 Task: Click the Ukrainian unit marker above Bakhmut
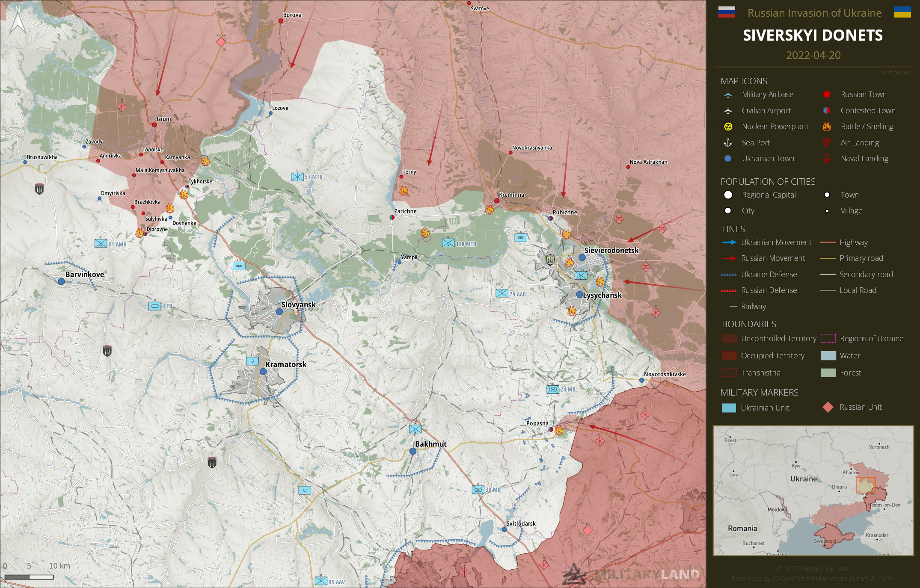tap(415, 428)
